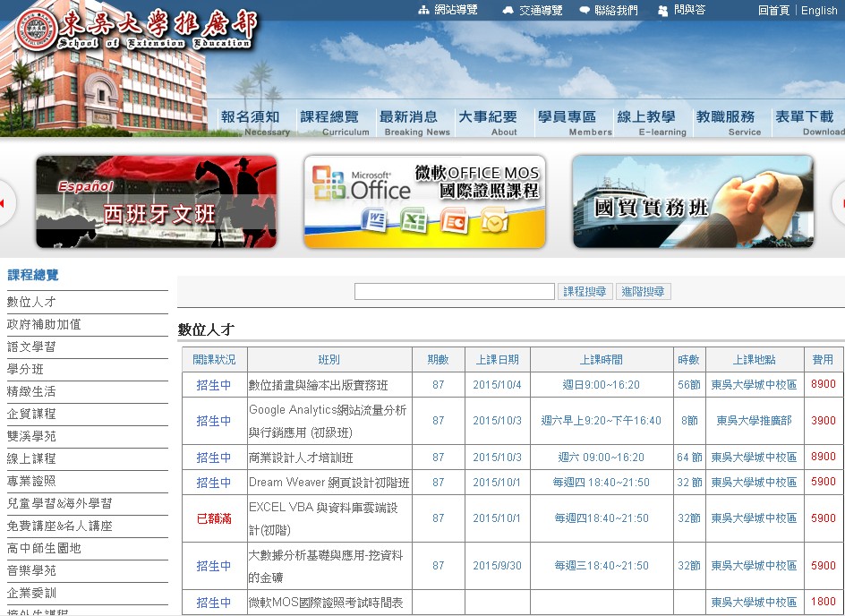Image resolution: width=845 pixels, height=616 pixels.
Task: Select 企貿課程 in the sidebar
Action: click(x=31, y=414)
